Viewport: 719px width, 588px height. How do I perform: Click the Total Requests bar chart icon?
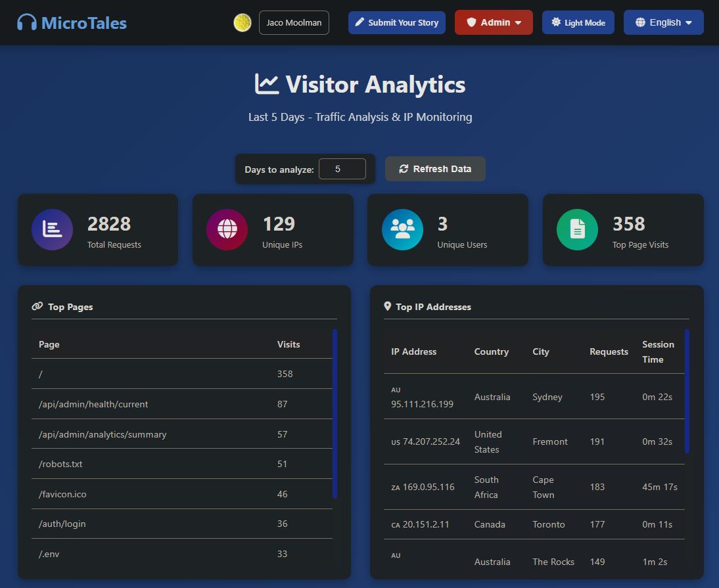pos(52,229)
